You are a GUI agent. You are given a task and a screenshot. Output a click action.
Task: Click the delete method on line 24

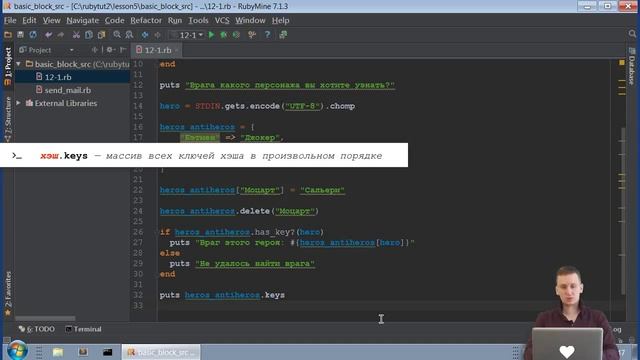tap(255, 211)
